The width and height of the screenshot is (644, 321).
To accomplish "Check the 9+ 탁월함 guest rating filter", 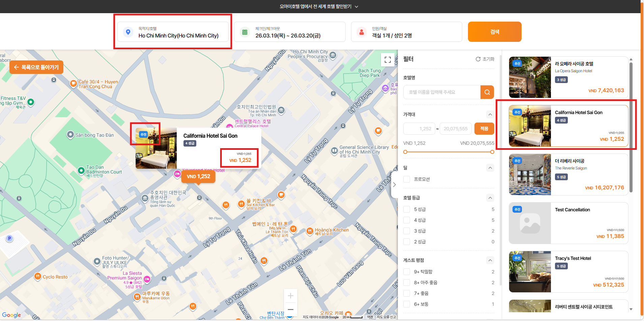I will click(407, 272).
